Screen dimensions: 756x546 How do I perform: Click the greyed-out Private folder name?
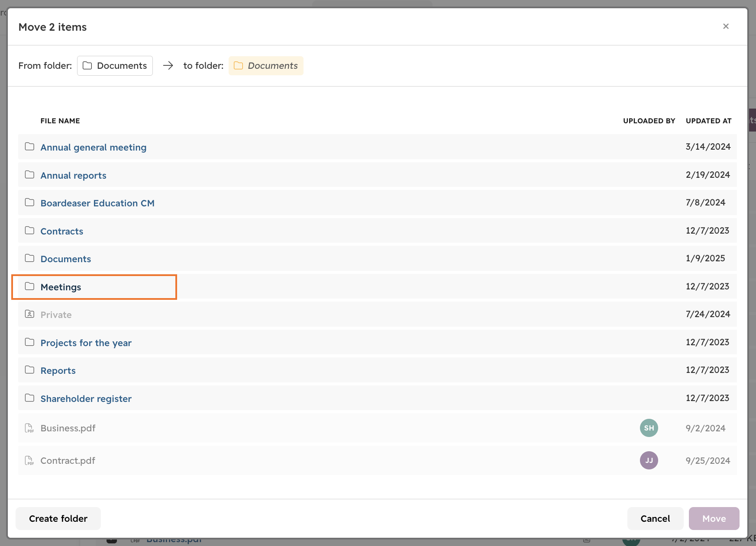[56, 315]
